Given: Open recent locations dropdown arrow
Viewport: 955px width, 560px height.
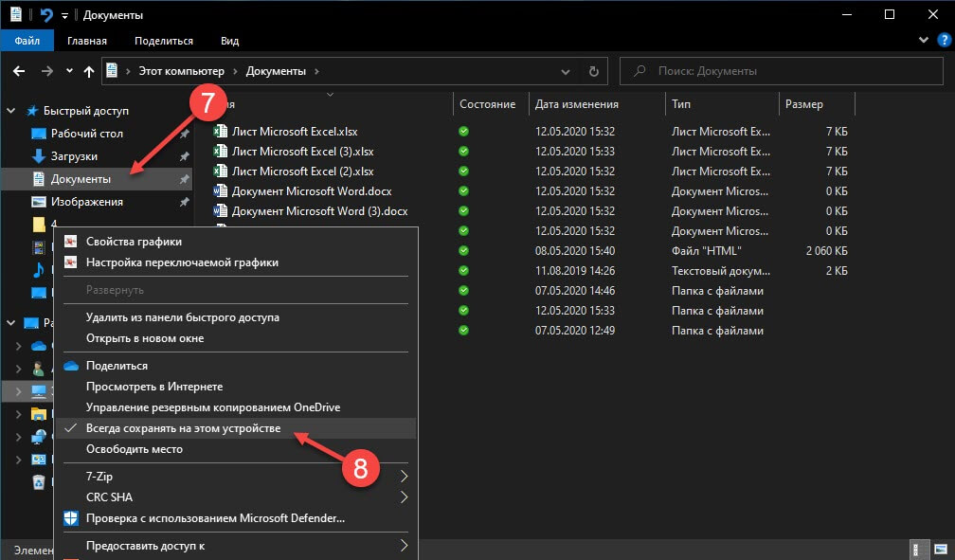Looking at the screenshot, I should (69, 71).
